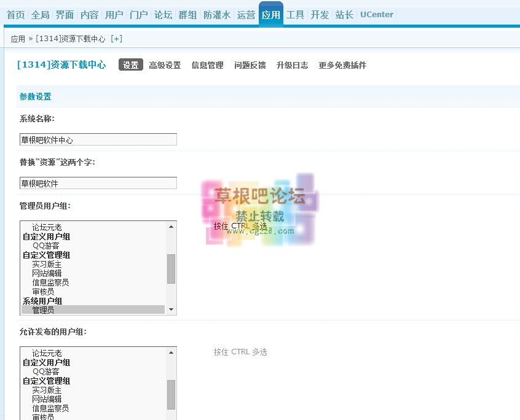Select QQ游客 in the 允许发布的用户组 list
This screenshot has width=520, height=420.
(46, 371)
